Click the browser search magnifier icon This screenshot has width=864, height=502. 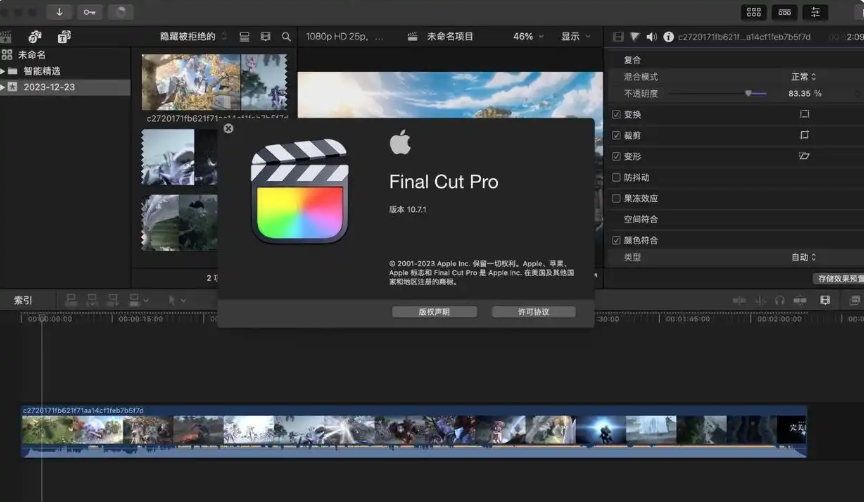coord(286,37)
